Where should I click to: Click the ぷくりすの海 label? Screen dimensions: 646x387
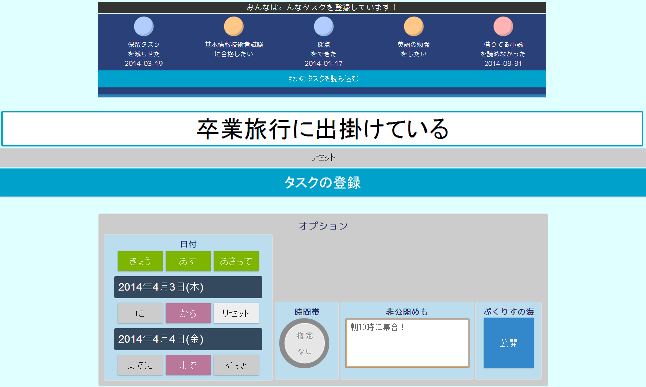click(x=509, y=312)
